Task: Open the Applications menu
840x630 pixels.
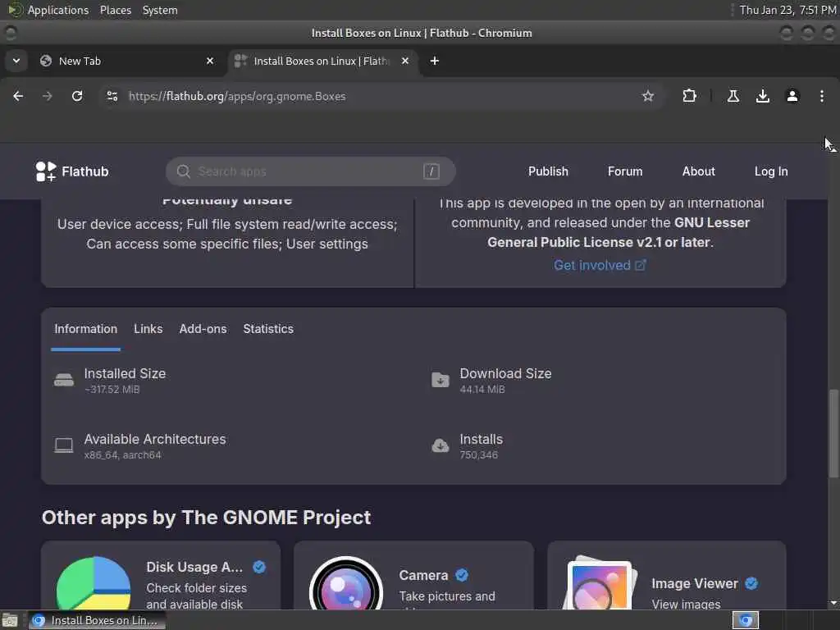Action: click(x=58, y=10)
